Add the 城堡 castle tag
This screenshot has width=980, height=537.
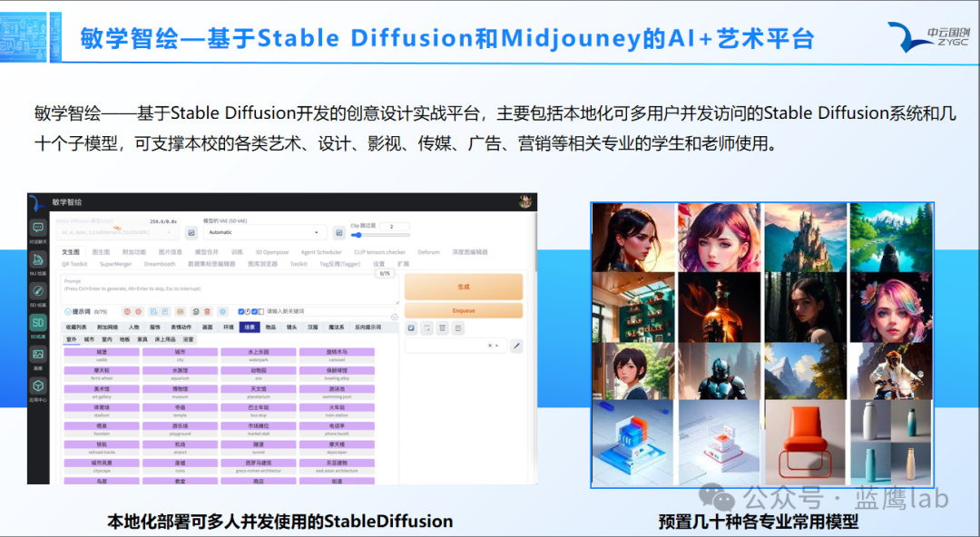point(102,356)
